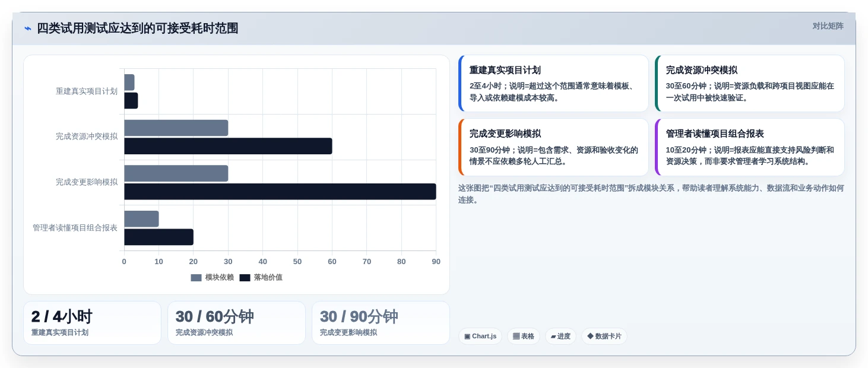
Task: Click the description paragraph starting 这张图把
Action: [x=651, y=194]
